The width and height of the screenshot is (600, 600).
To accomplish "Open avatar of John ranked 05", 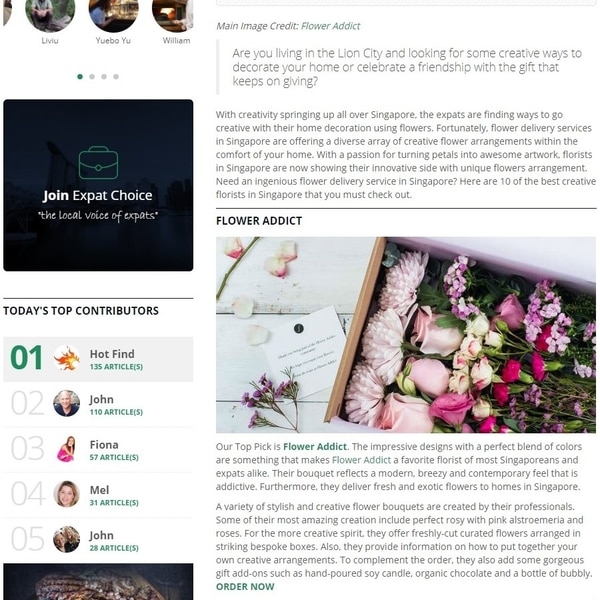I will 67,539.
